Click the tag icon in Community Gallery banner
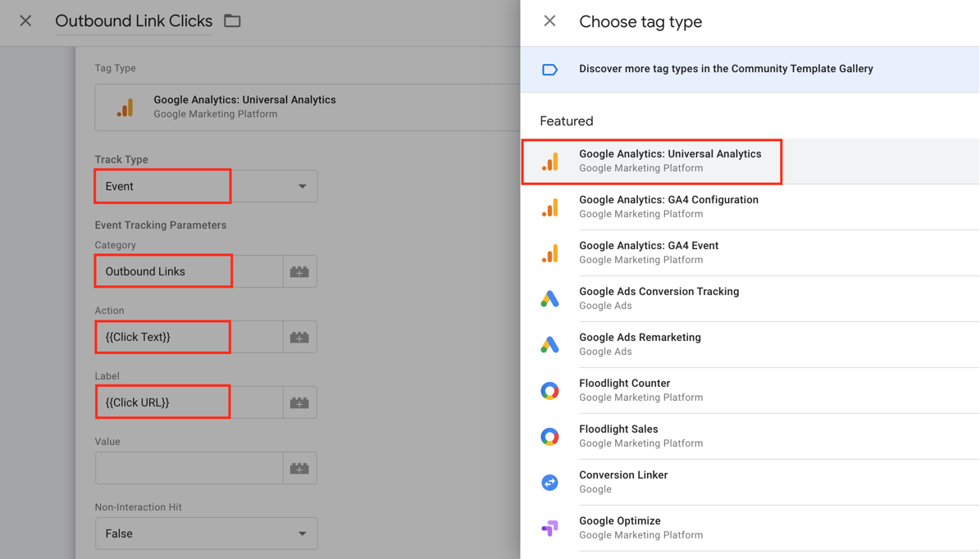This screenshot has height=559, width=980. pos(549,70)
